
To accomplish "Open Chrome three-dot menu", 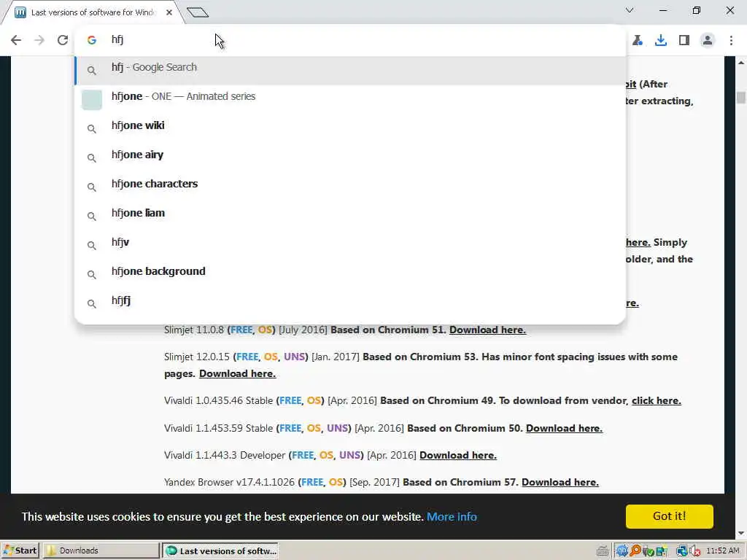I will 731,40.
